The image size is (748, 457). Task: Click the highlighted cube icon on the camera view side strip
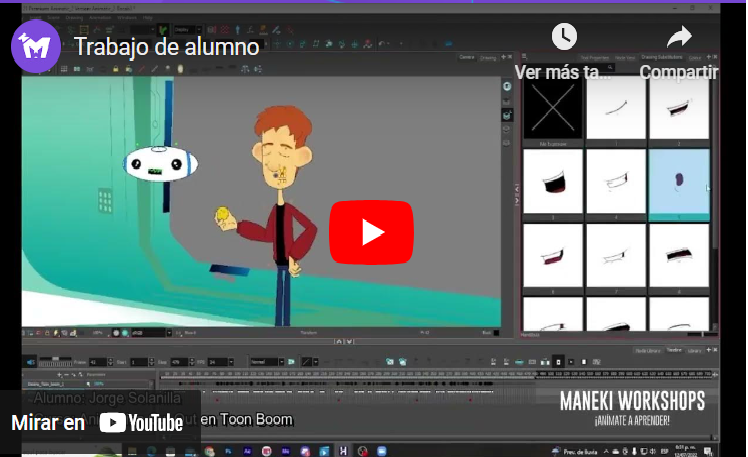507,115
